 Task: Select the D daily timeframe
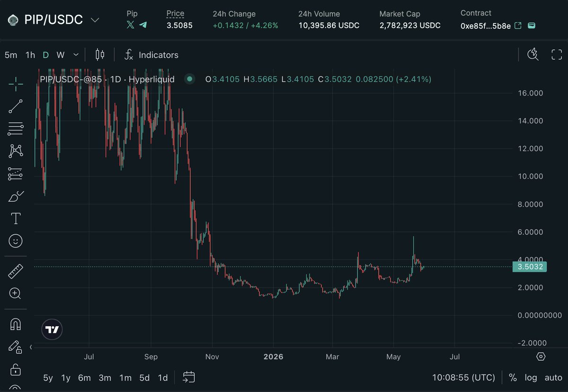pyautogui.click(x=45, y=55)
